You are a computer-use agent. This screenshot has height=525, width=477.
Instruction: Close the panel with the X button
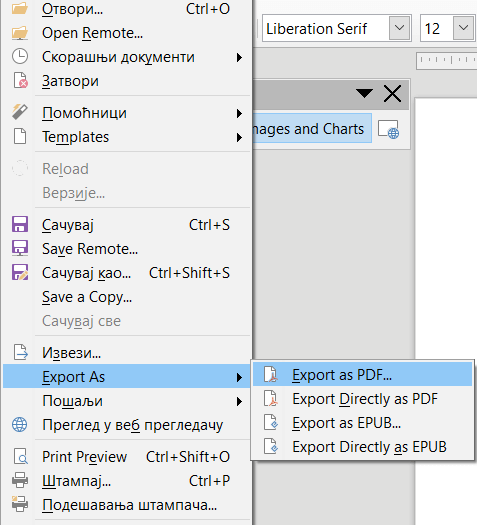pos(392,93)
